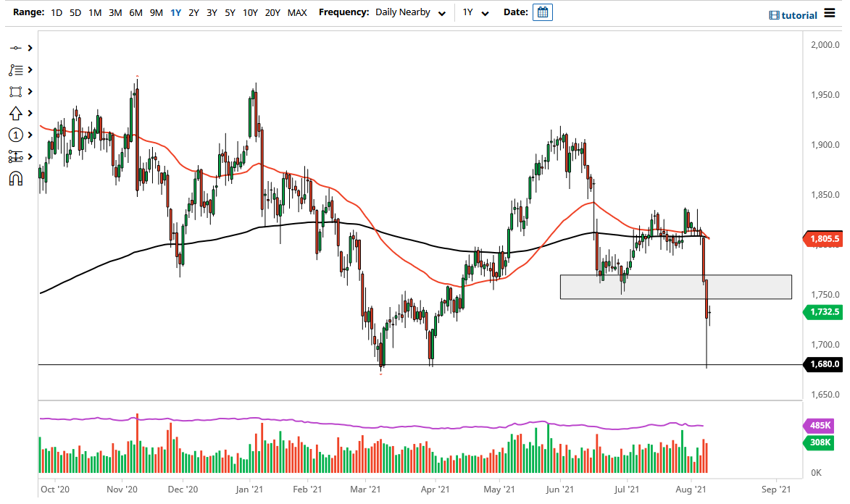Open the calendar date picker
Image resolution: width=850 pixels, height=504 pixels.
[543, 12]
